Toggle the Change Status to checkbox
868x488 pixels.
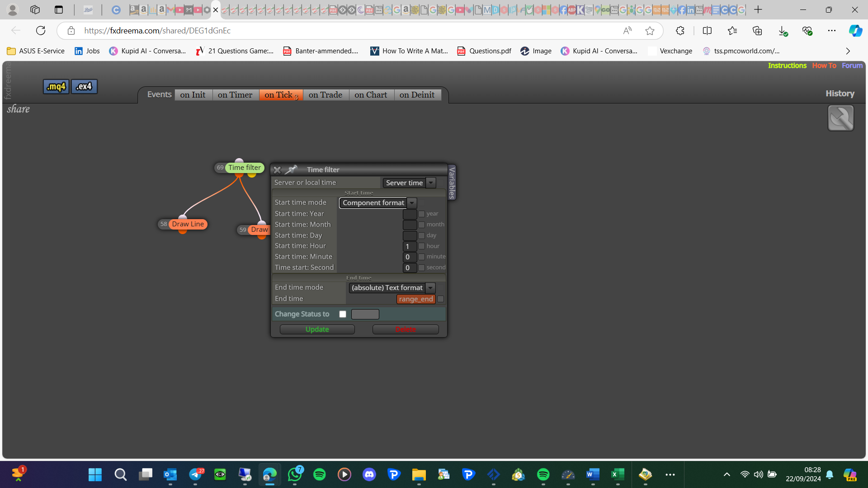click(343, 314)
